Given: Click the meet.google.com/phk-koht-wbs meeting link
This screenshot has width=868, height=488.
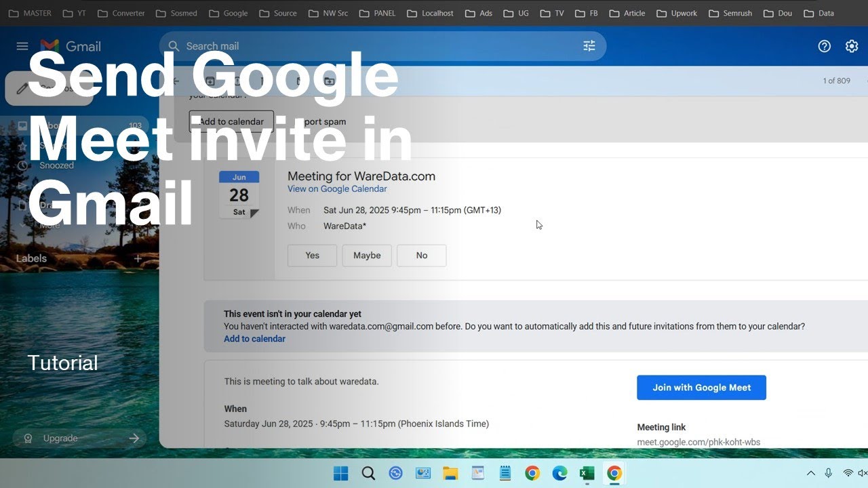Looking at the screenshot, I should (x=698, y=443).
